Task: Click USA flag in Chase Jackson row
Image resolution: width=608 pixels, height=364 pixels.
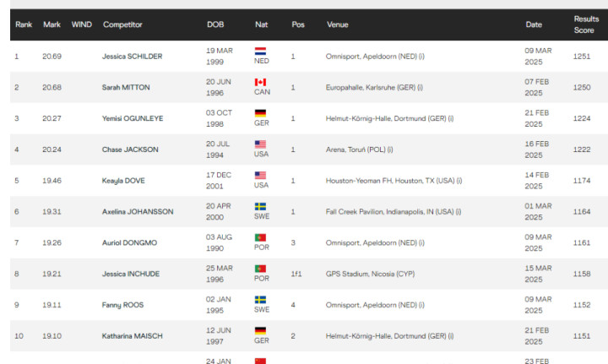Action: (260, 144)
